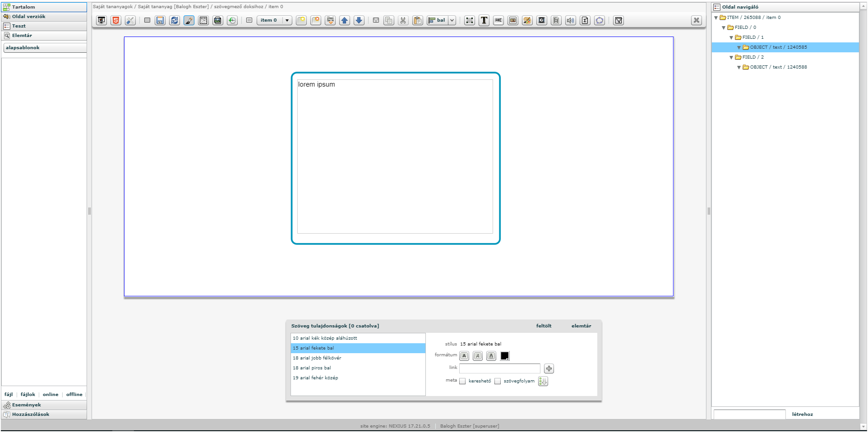Click the floppy disk save icon
The width and height of the screenshot is (868, 433).
(160, 20)
